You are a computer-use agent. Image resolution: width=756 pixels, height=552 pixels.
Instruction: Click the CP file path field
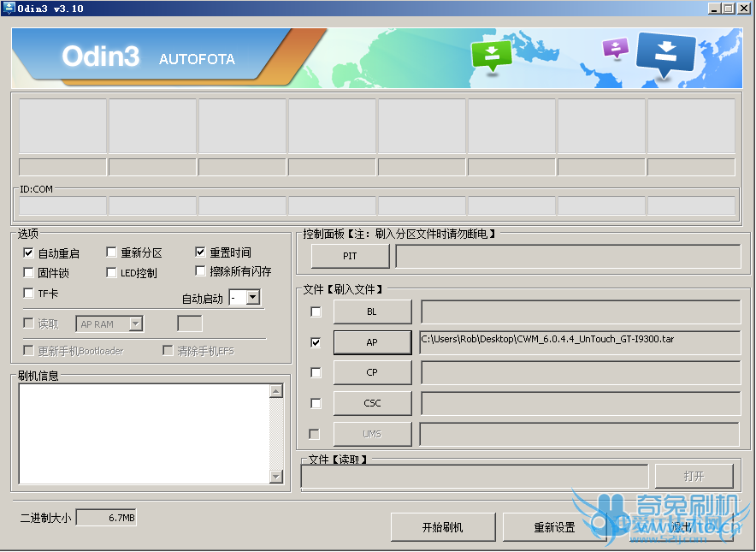point(581,372)
